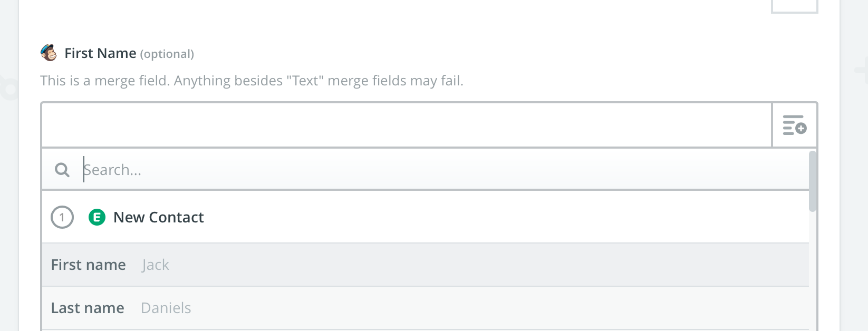This screenshot has width=868, height=331.
Task: Click the step number 1 badge circle
Action: [x=62, y=217]
